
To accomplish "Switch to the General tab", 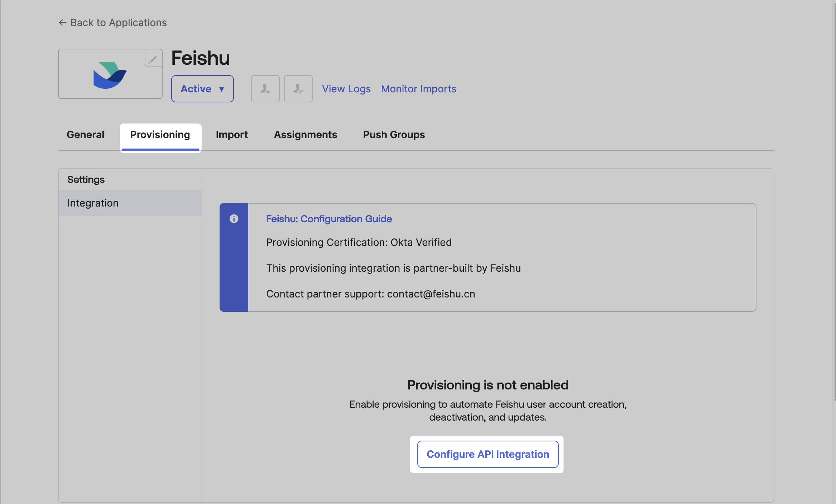I will pos(85,135).
